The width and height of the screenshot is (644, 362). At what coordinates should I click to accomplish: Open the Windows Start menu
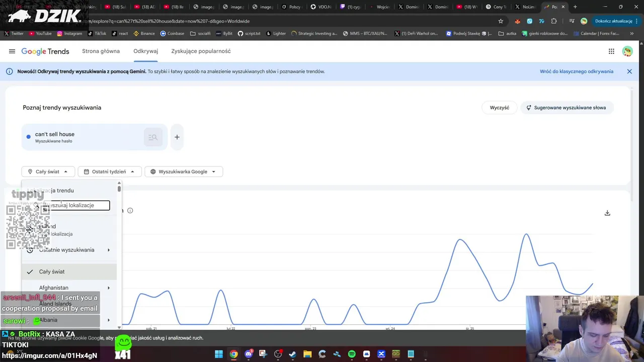coord(219,354)
